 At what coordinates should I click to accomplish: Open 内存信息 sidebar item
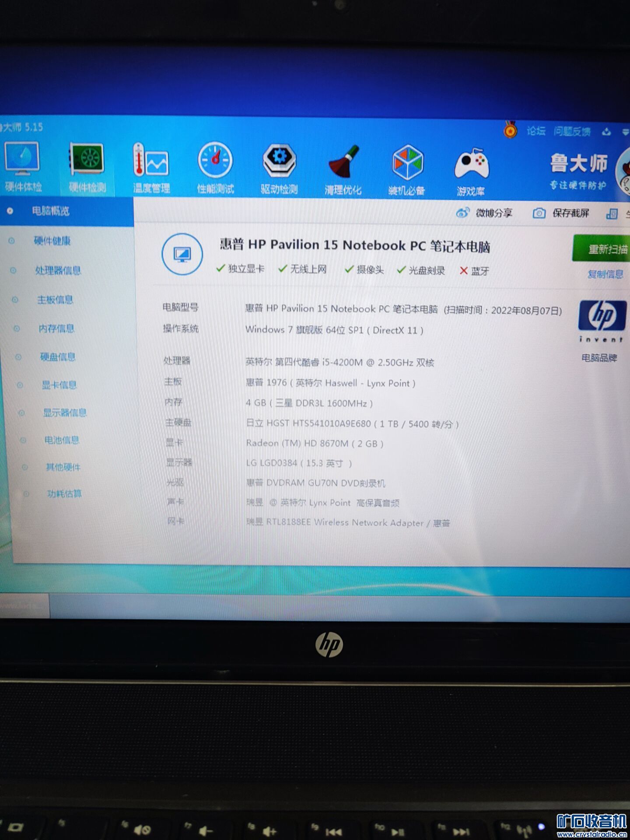(56, 329)
